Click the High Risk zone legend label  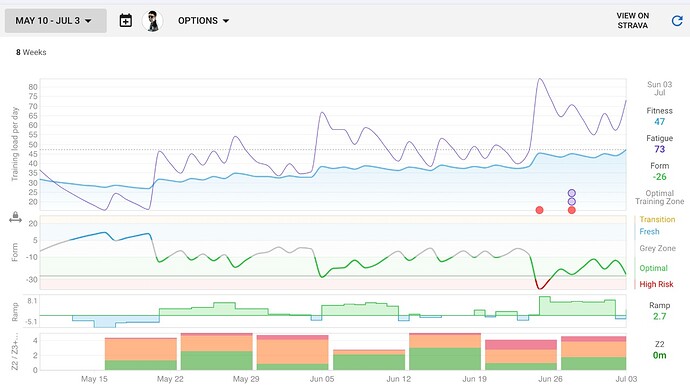[656, 284]
